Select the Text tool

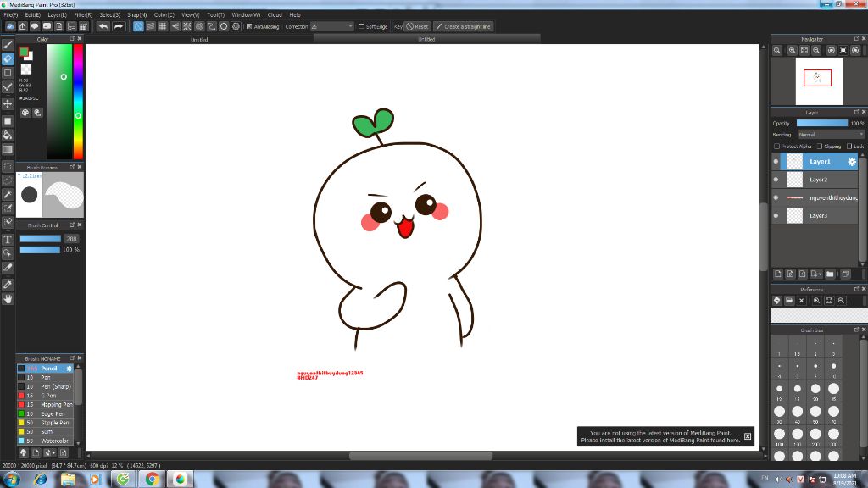pyautogui.click(x=8, y=240)
